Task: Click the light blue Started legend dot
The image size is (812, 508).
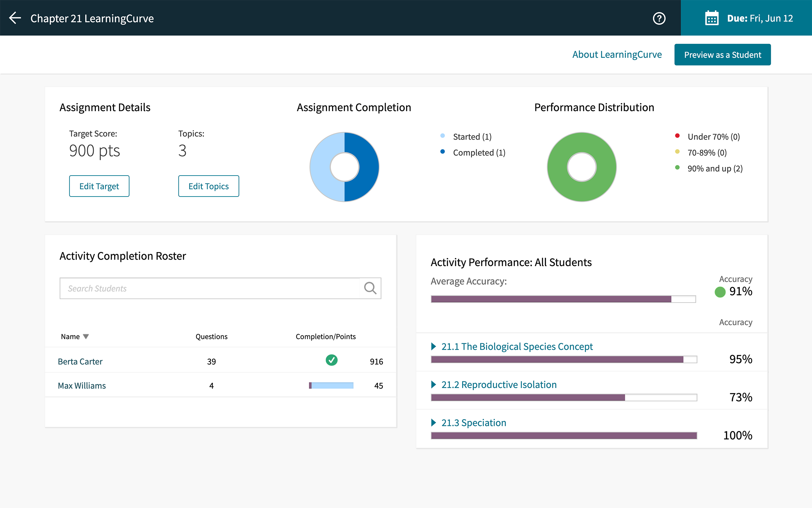Action: coord(442,136)
